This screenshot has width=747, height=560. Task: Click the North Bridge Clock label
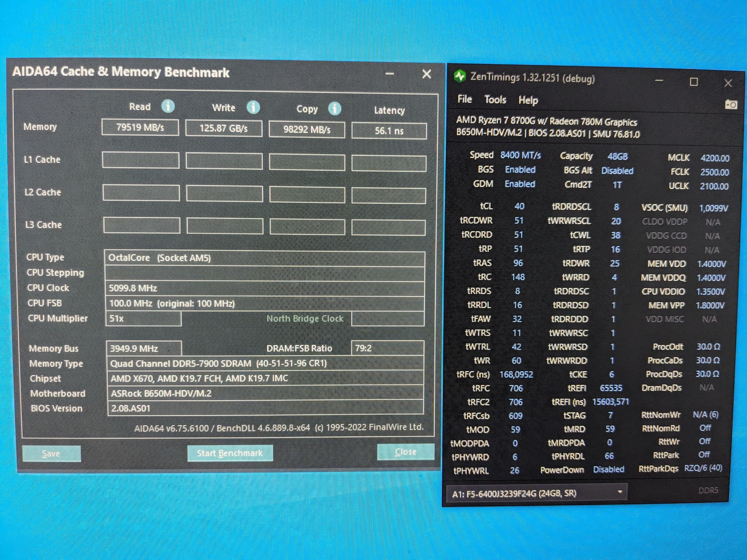pyautogui.click(x=305, y=318)
